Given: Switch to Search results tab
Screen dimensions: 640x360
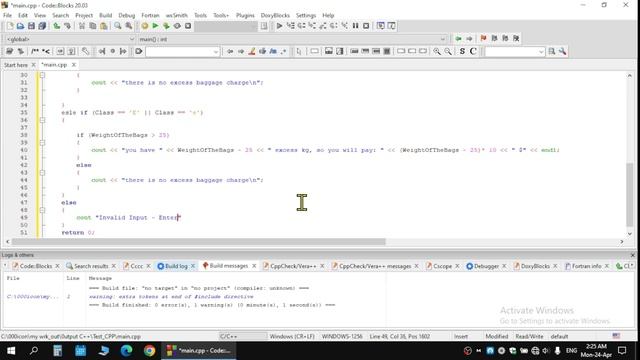Looking at the screenshot, I should 91,266.
